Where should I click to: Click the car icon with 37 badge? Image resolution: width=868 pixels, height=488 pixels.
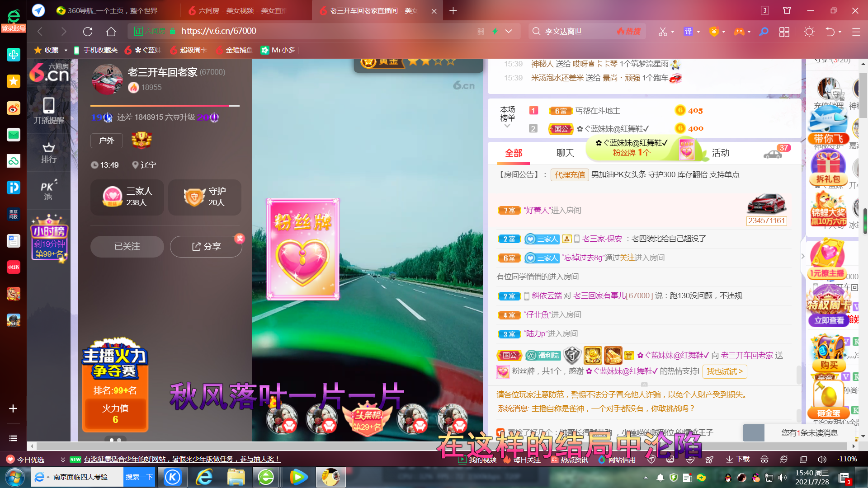point(774,153)
